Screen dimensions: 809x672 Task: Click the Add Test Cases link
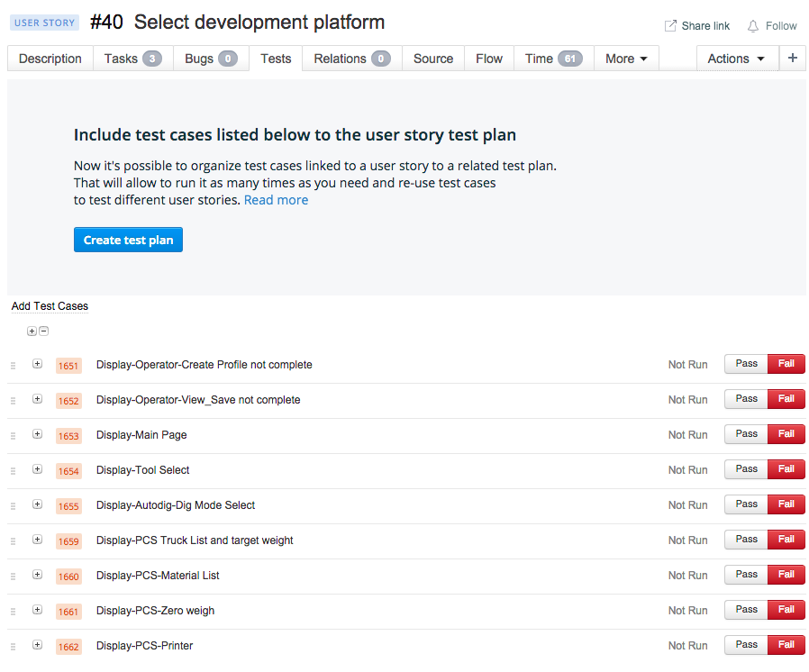point(50,306)
